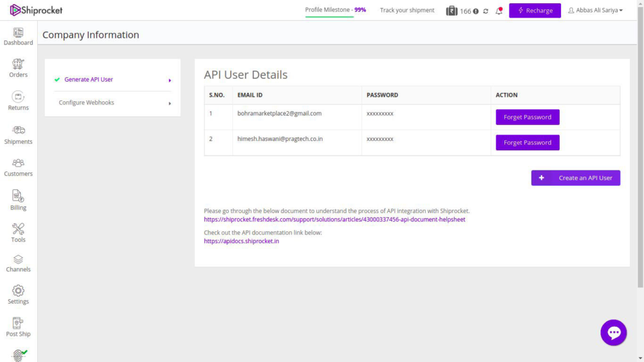The height and width of the screenshot is (362, 644).
Task: Expand the Abbas Ali Sariya account menu
Action: pyautogui.click(x=594, y=10)
